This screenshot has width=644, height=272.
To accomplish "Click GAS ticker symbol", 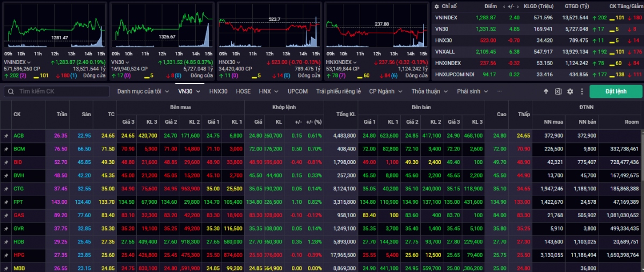I will 19,215.
